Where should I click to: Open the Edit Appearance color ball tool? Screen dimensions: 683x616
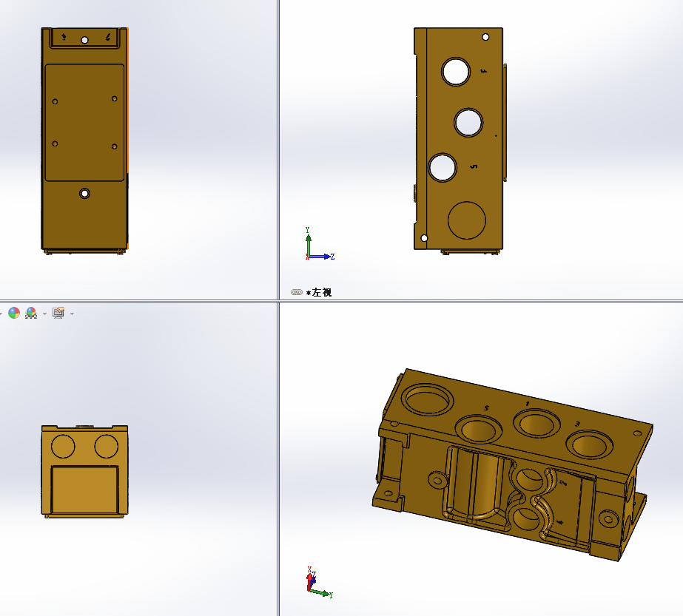point(14,313)
